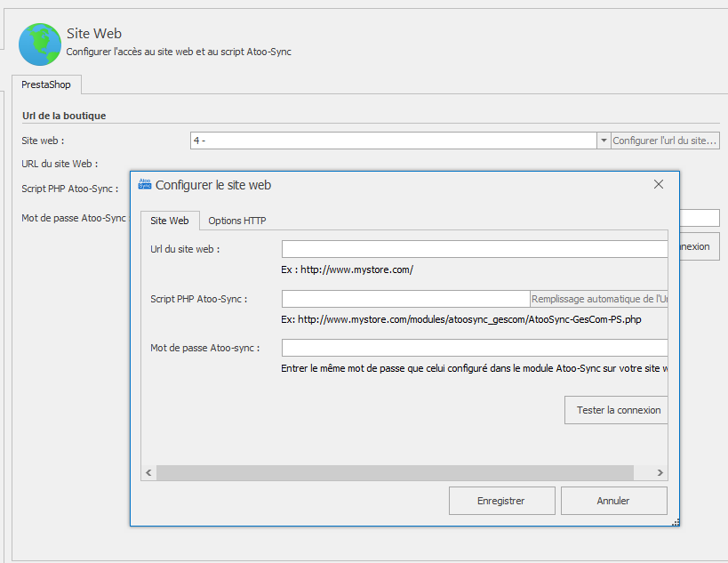The height and width of the screenshot is (563, 728).
Task: Select the Site Web tab in dialog
Action: (x=170, y=221)
